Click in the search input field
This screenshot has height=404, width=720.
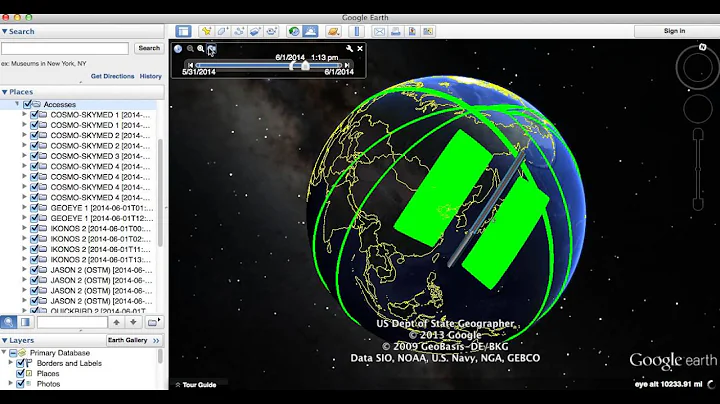coord(65,48)
